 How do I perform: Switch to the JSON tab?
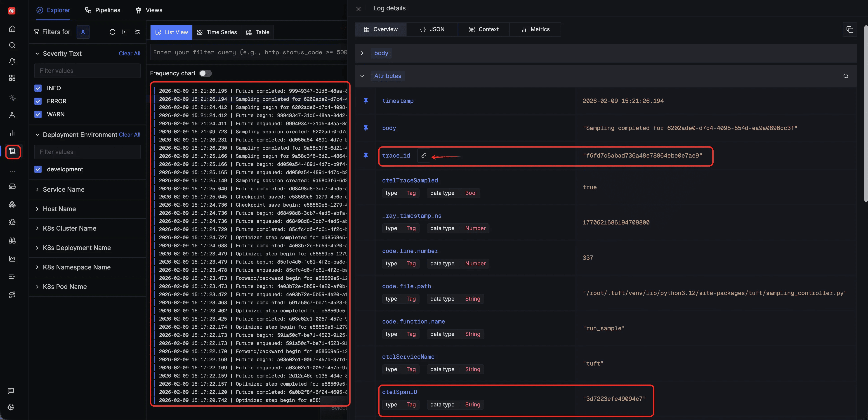tap(432, 29)
